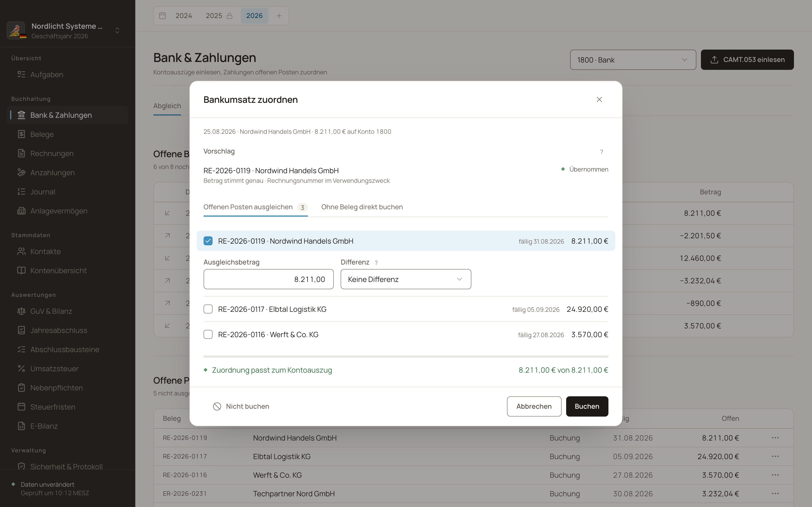Click the Nicht buchen prohibit icon
Image resolution: width=812 pixels, height=507 pixels.
[x=217, y=406]
